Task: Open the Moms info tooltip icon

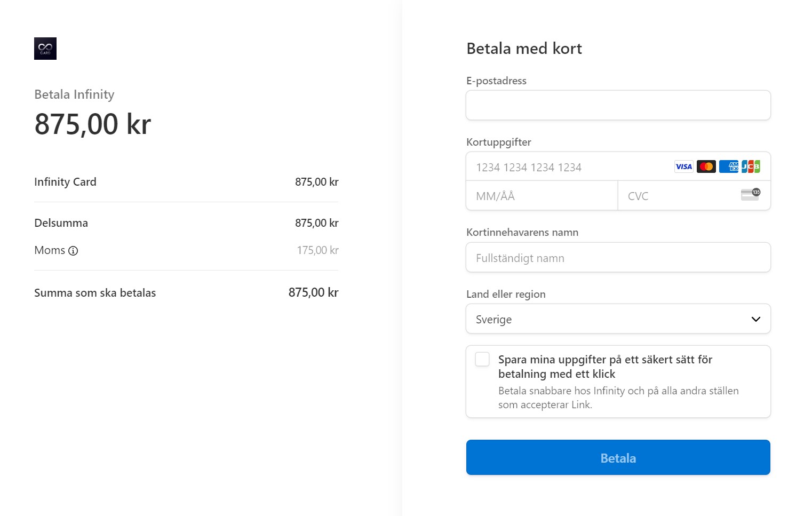Action: pyautogui.click(x=73, y=251)
